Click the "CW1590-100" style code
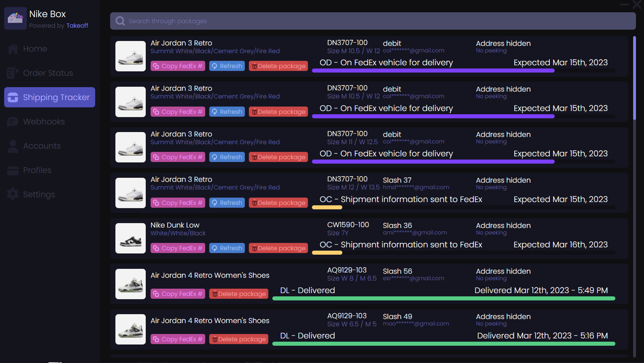The image size is (644, 363). click(x=348, y=225)
